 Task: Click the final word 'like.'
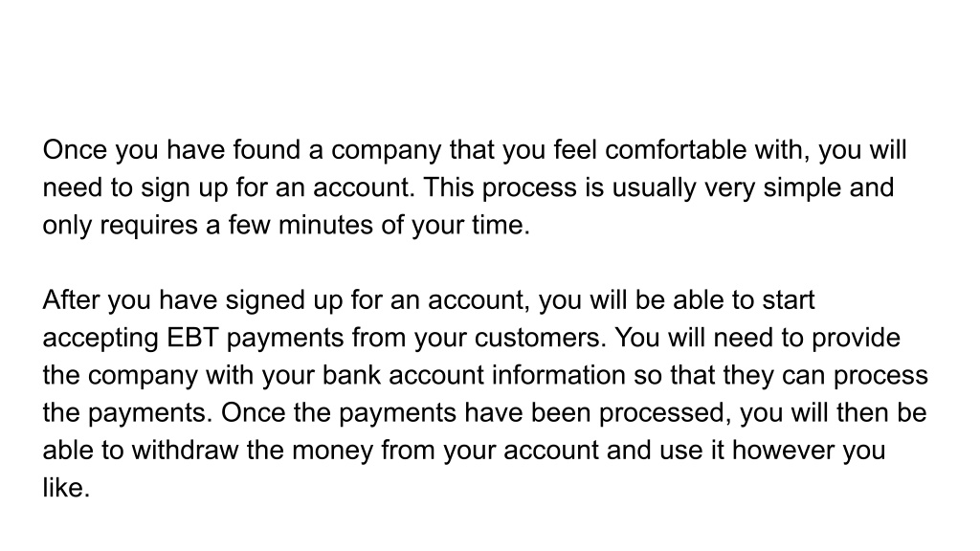pyautogui.click(x=66, y=488)
